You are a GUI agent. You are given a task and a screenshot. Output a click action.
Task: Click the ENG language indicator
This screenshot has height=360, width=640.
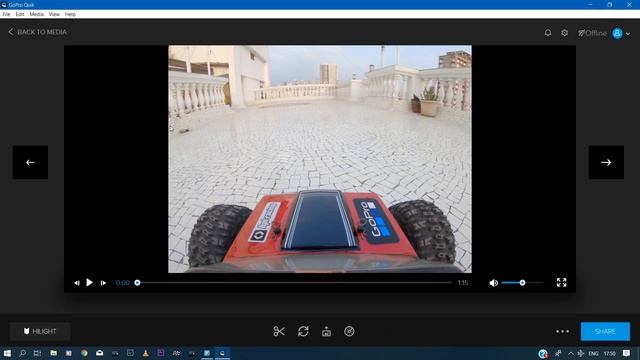click(593, 353)
